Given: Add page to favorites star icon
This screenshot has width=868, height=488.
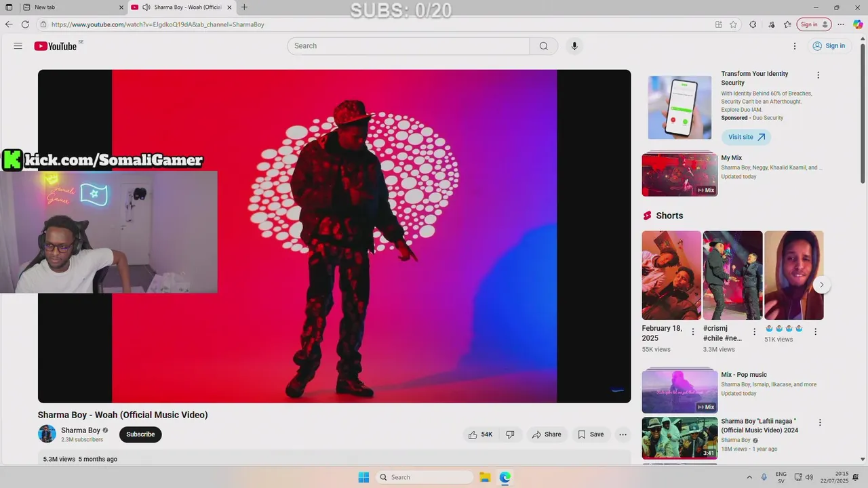Looking at the screenshot, I should 733,24.
